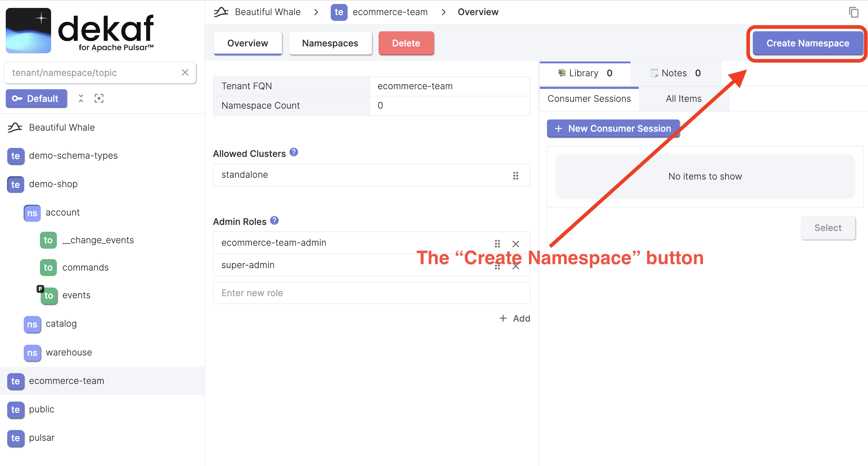The height and width of the screenshot is (466, 868).
Task: Click the catalog namespace icon
Action: pos(32,324)
